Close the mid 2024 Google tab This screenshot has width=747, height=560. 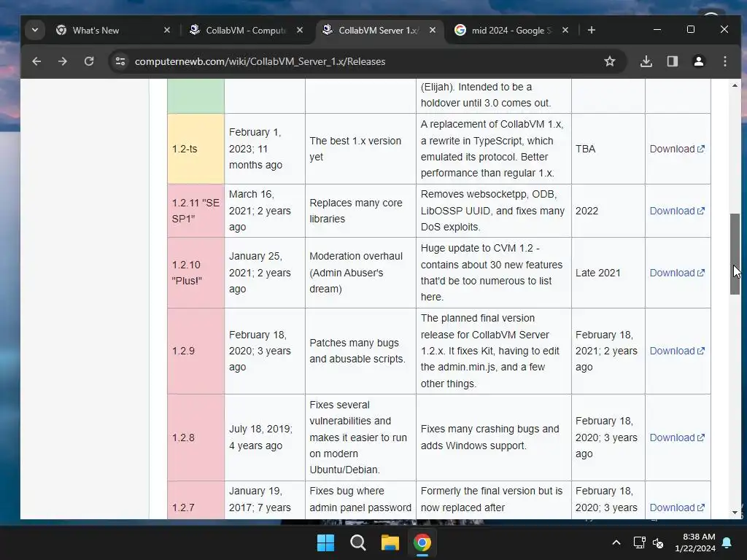[565, 30]
